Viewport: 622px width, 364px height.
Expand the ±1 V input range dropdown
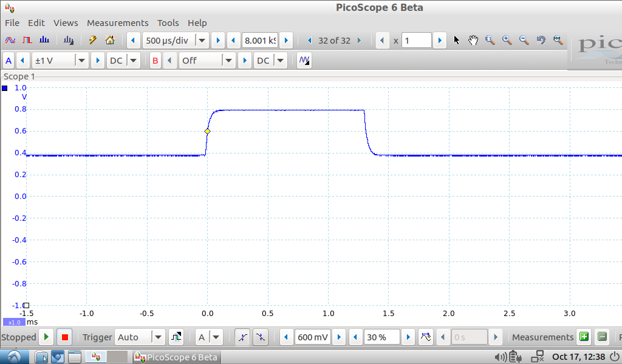[x=81, y=61]
